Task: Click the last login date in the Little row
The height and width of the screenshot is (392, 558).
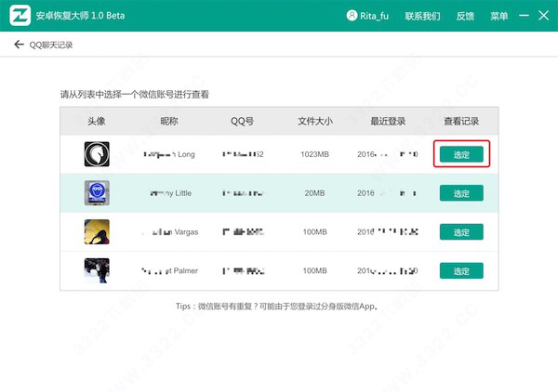Action: click(387, 193)
